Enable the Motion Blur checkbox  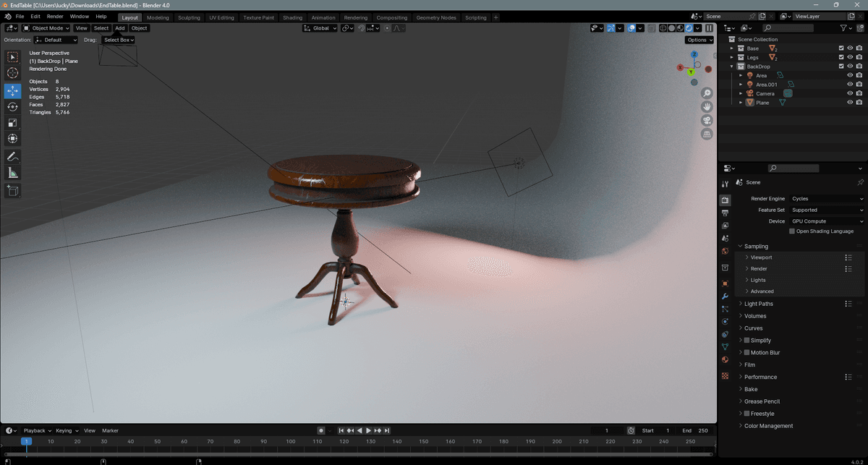tap(747, 353)
